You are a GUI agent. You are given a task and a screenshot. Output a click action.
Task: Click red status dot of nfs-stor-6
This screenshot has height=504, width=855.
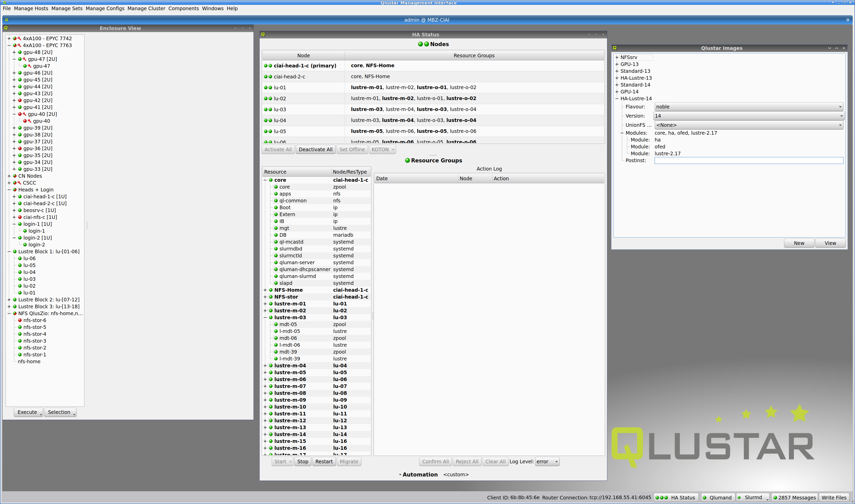(20, 320)
